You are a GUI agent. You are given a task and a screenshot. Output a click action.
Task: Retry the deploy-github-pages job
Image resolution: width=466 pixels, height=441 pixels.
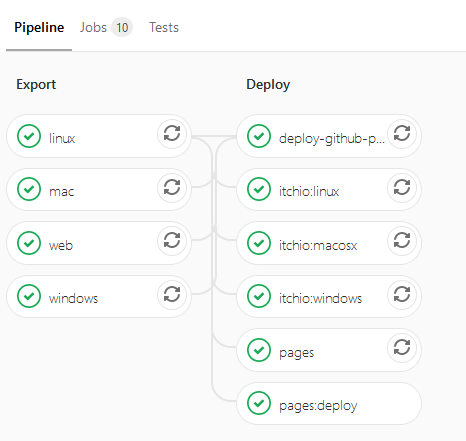402,134
